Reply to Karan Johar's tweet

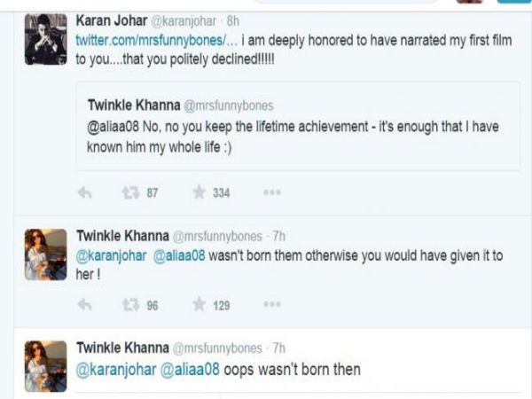click(85, 192)
